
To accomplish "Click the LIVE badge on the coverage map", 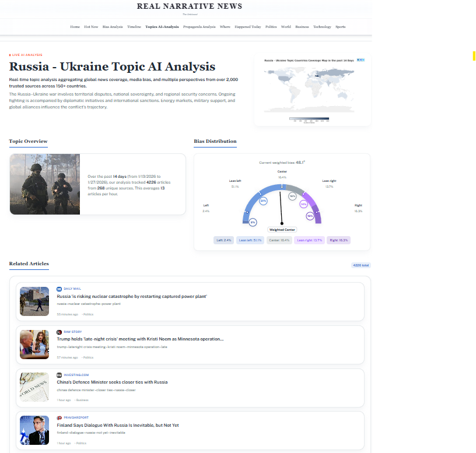I will pyautogui.click(x=361, y=59).
